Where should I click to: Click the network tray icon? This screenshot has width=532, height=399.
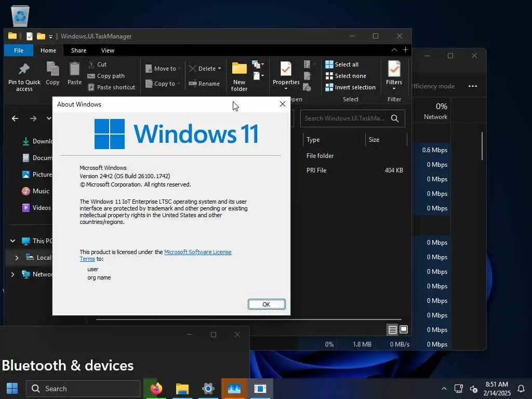(459, 389)
